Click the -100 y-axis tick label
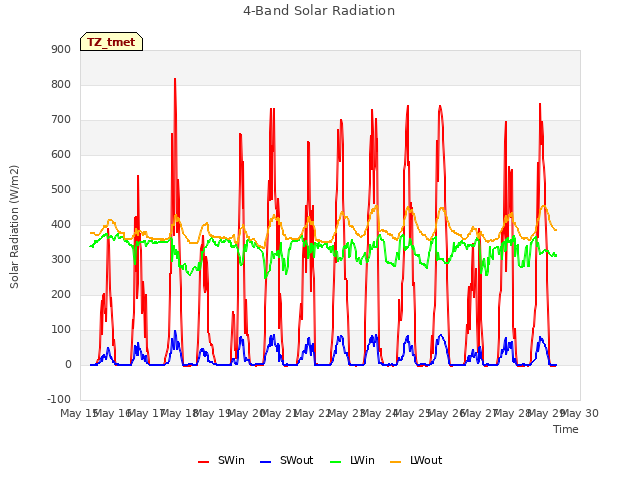 pyautogui.click(x=59, y=399)
